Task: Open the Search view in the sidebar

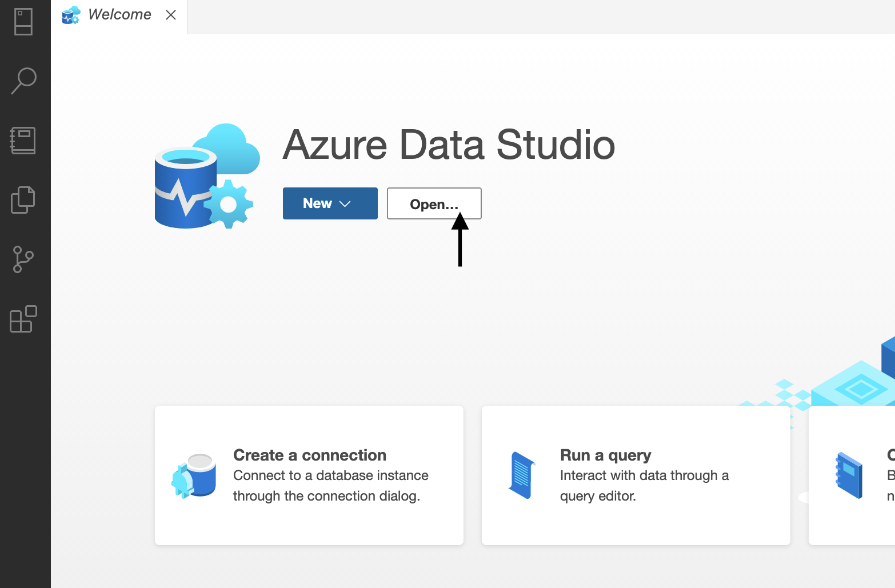Action: click(x=23, y=81)
